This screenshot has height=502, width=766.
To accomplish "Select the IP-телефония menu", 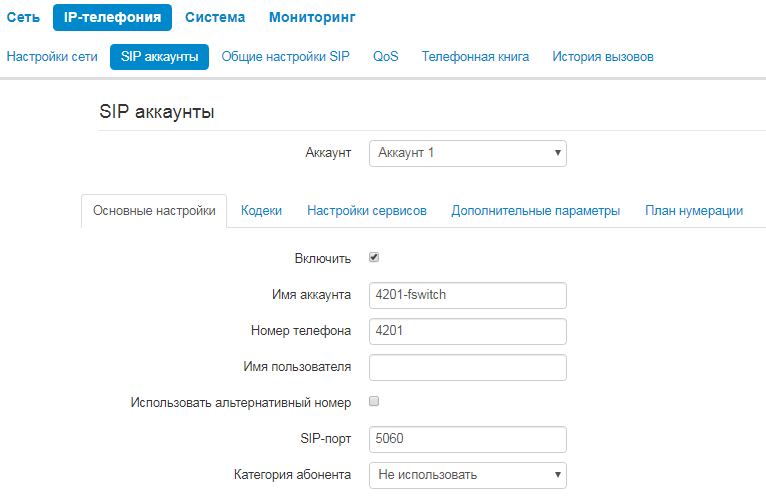I will (x=112, y=17).
